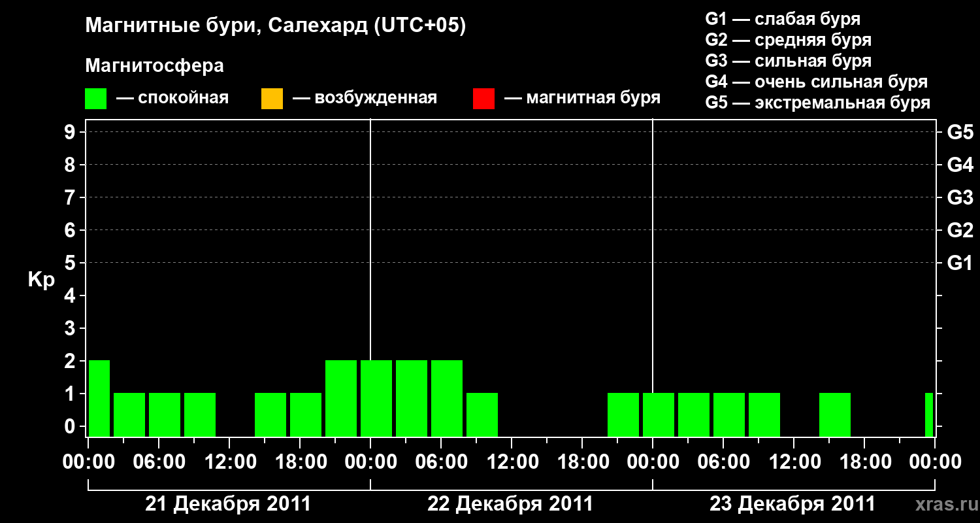
Task: Click the first Kp 2 bar at 21 Декабря 00:00
Action: tap(99, 398)
